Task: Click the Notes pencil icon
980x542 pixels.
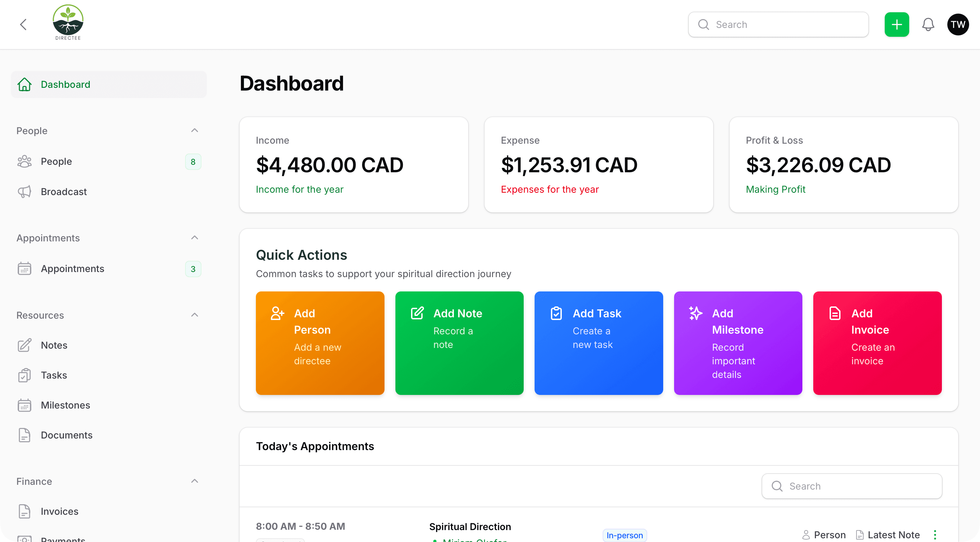Action: tap(24, 345)
